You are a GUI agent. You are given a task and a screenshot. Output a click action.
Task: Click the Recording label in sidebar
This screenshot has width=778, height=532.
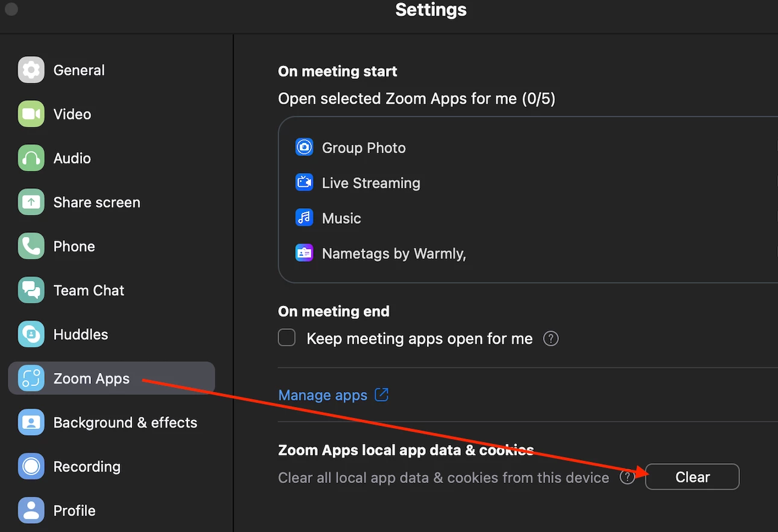coord(87,467)
